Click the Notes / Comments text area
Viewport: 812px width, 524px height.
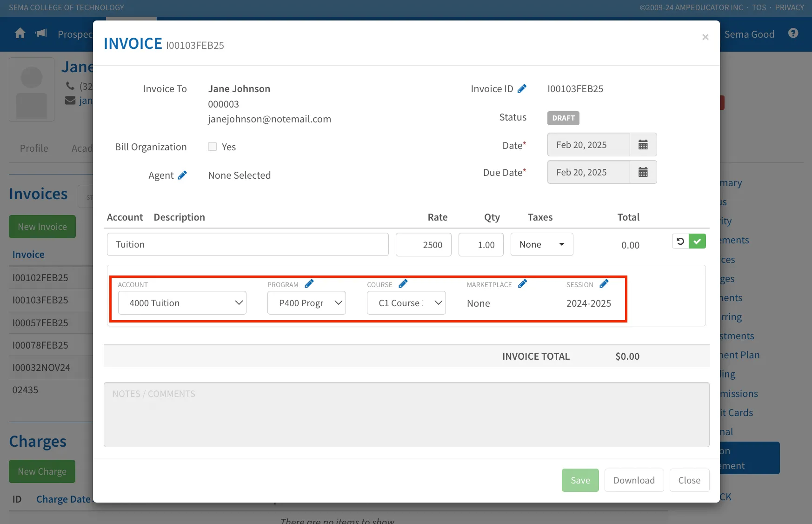pyautogui.click(x=406, y=415)
